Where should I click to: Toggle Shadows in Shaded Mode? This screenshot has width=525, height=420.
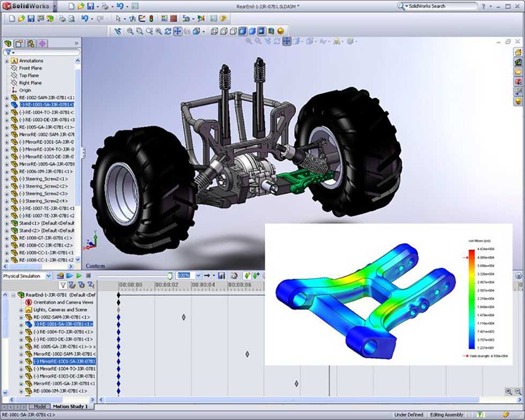point(261,31)
